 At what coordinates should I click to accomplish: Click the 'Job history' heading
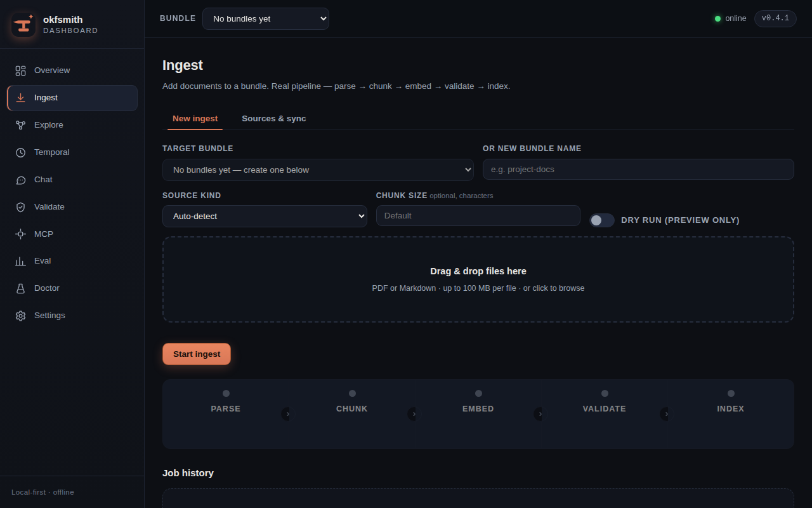(188, 473)
